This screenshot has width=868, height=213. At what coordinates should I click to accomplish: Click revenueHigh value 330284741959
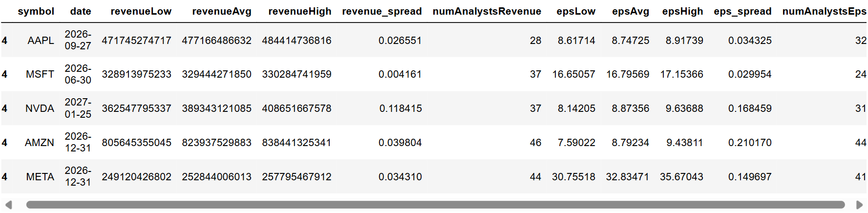[x=297, y=74]
